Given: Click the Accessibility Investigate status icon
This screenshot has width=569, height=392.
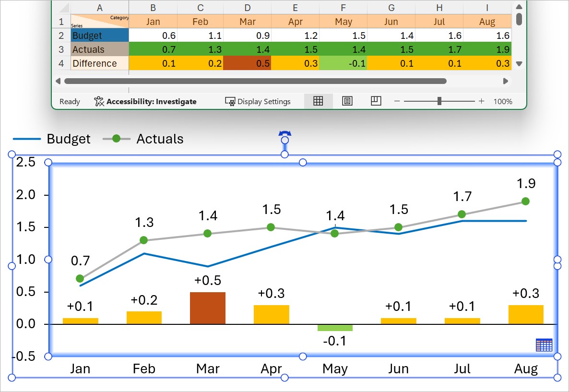Looking at the screenshot, I should (99, 101).
